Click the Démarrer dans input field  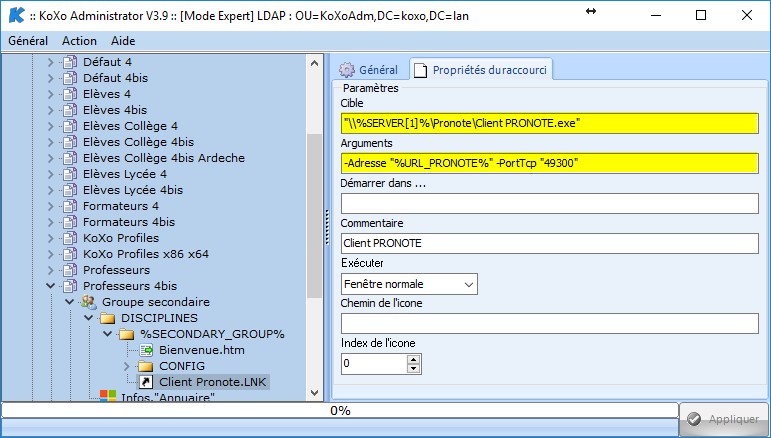point(550,204)
